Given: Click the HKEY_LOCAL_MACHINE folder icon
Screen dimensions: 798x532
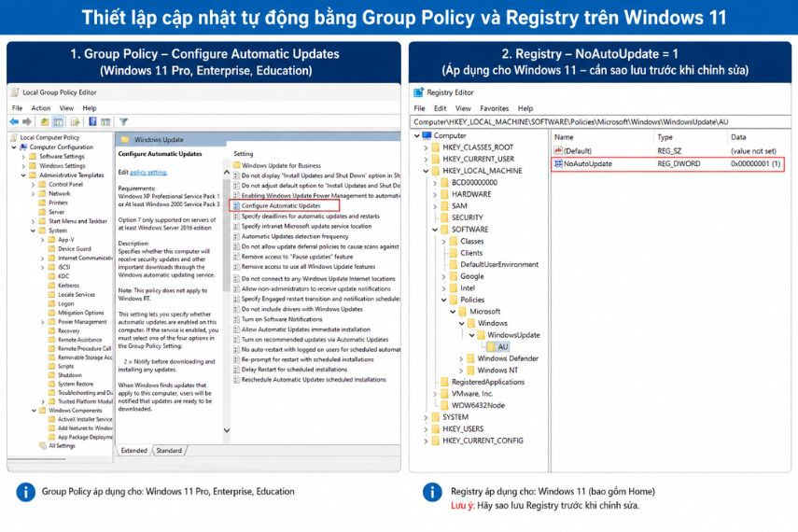Looking at the screenshot, I should point(436,171).
